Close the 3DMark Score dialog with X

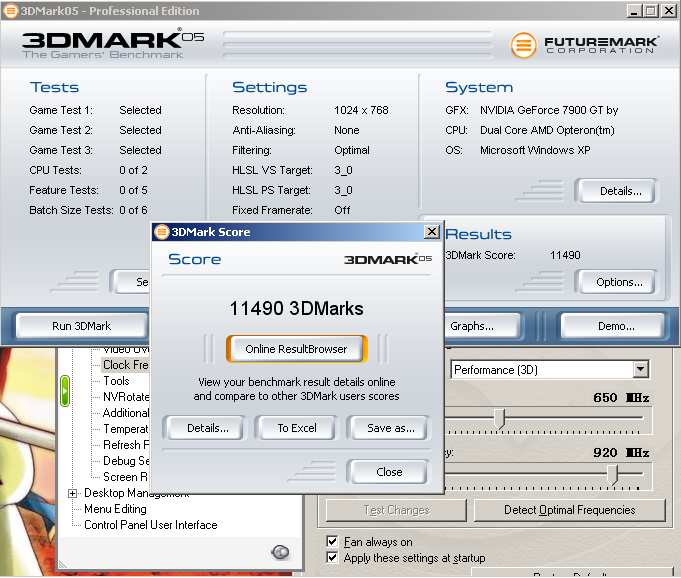tap(432, 232)
